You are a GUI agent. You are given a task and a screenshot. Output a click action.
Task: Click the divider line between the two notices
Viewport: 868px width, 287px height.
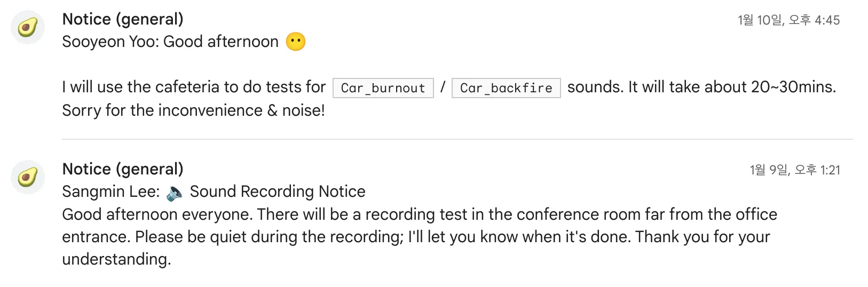pyautogui.click(x=457, y=139)
